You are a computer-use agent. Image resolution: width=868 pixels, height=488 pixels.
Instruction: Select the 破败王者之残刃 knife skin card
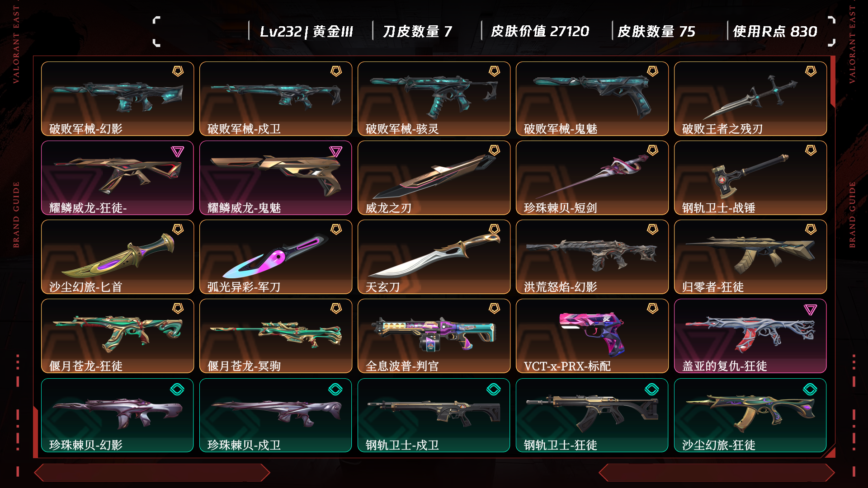[750, 99]
